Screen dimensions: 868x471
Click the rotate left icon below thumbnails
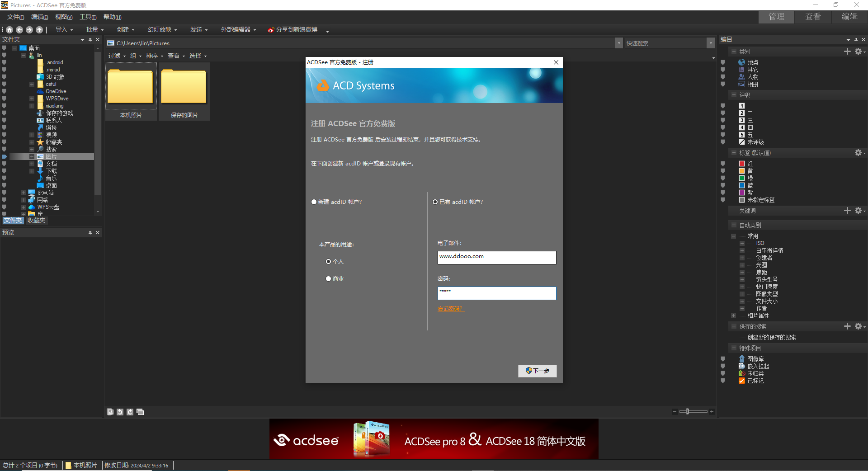tap(120, 412)
